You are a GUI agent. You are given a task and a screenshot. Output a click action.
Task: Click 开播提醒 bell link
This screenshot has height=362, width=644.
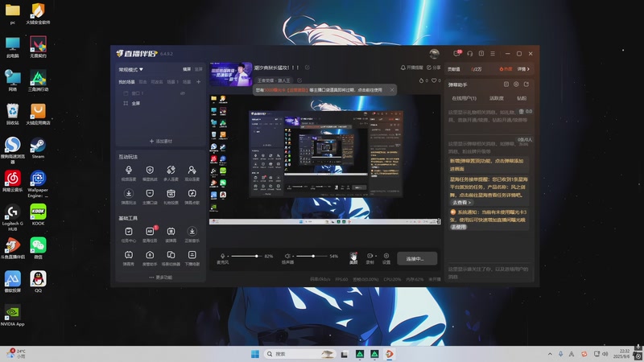[x=411, y=68]
